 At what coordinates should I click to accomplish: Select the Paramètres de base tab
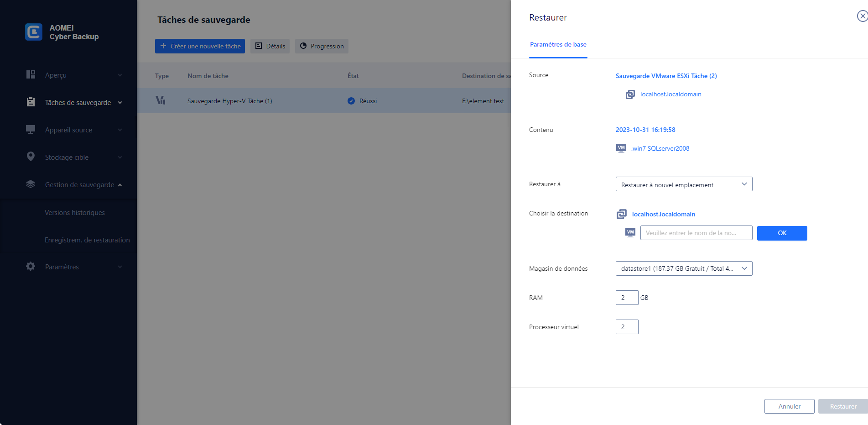click(x=558, y=45)
